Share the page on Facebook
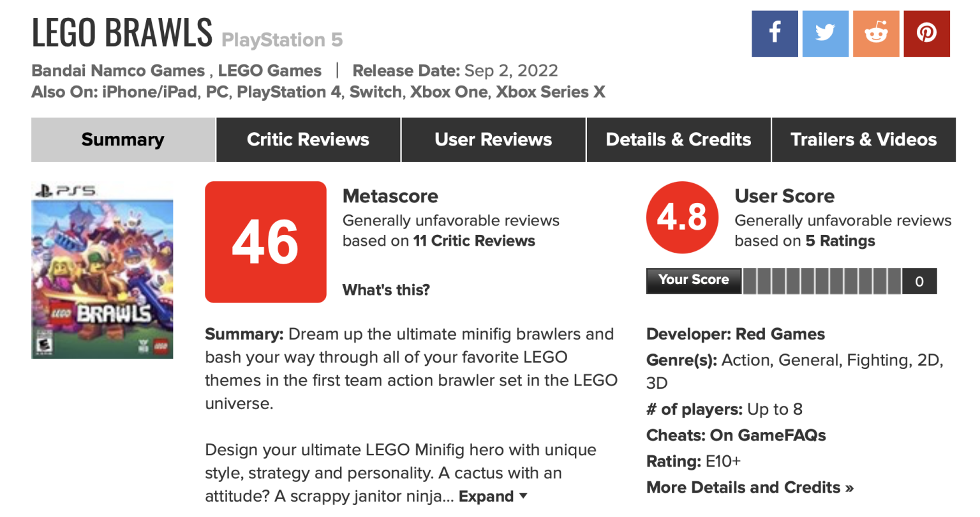980x517 pixels. [x=775, y=33]
